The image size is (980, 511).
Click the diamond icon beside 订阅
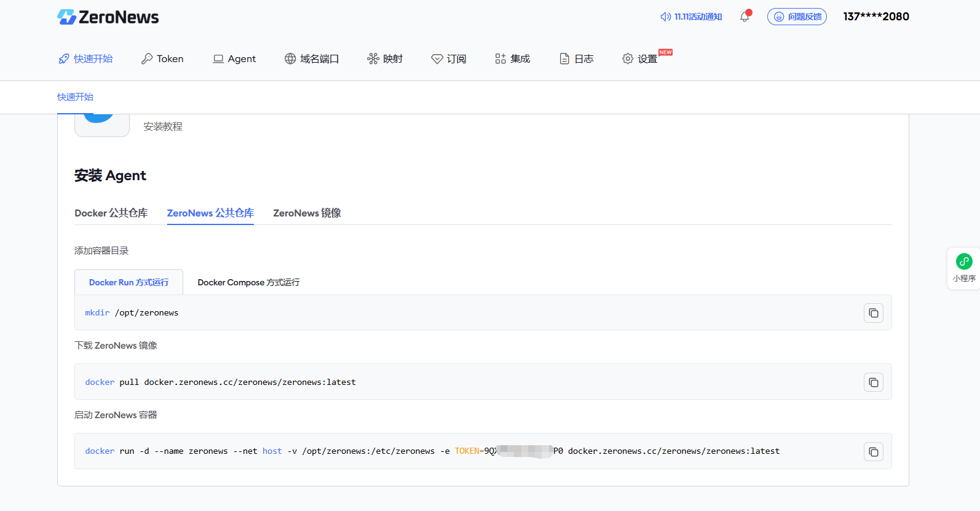tap(437, 58)
